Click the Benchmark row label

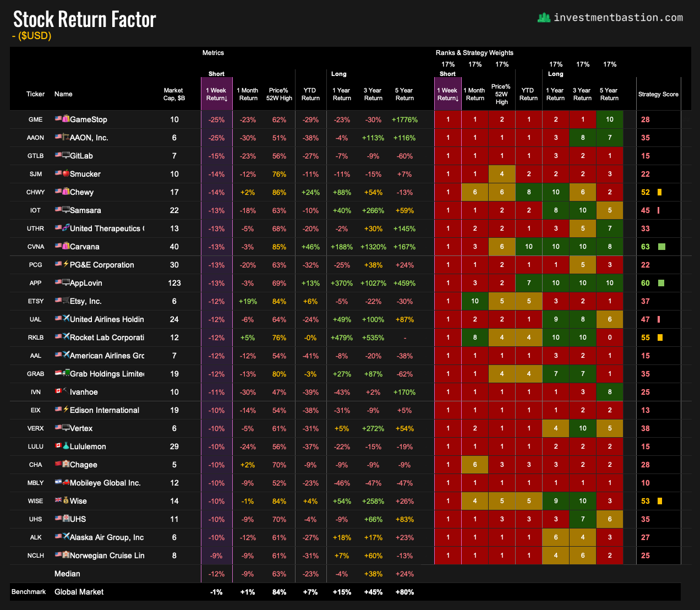coord(29,592)
